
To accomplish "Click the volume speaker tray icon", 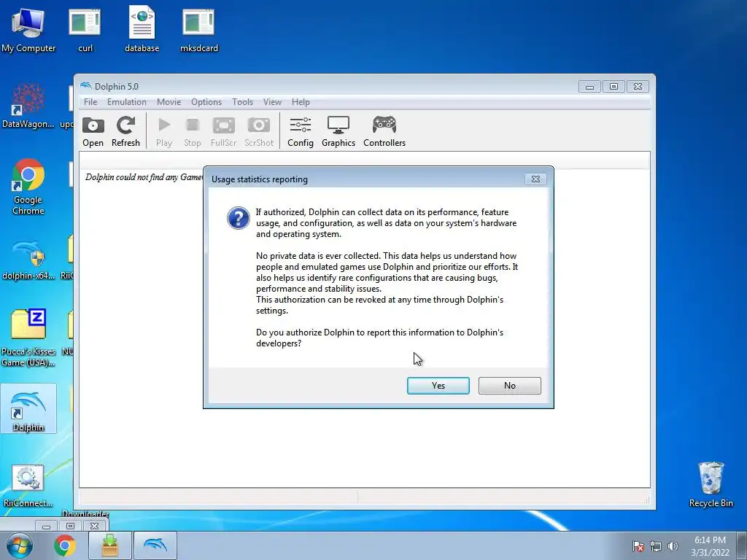I will pyautogui.click(x=673, y=546).
